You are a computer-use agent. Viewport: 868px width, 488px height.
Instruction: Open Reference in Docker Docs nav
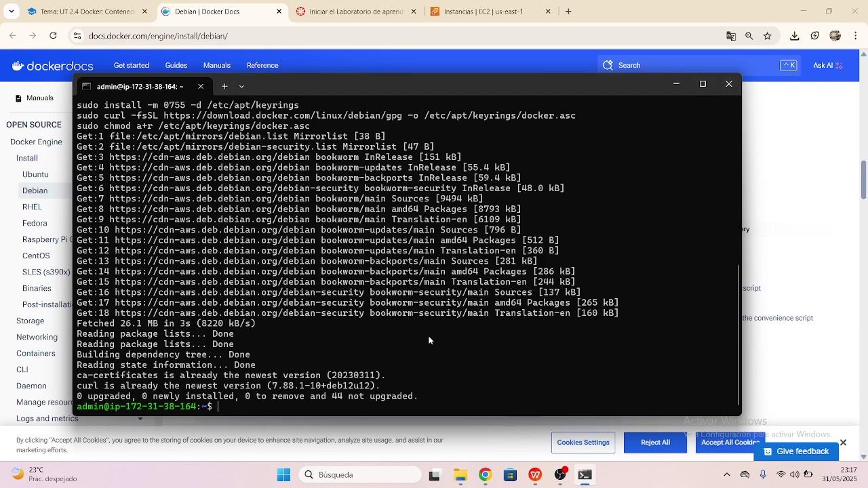pos(262,66)
